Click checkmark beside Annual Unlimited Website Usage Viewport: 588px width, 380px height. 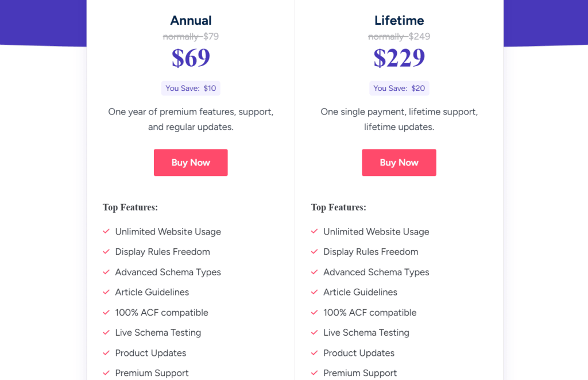point(106,231)
